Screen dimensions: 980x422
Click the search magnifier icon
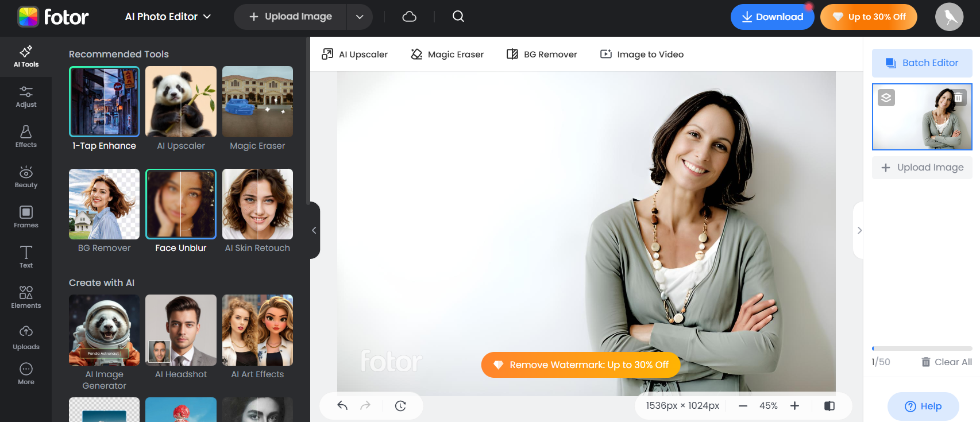click(x=458, y=17)
